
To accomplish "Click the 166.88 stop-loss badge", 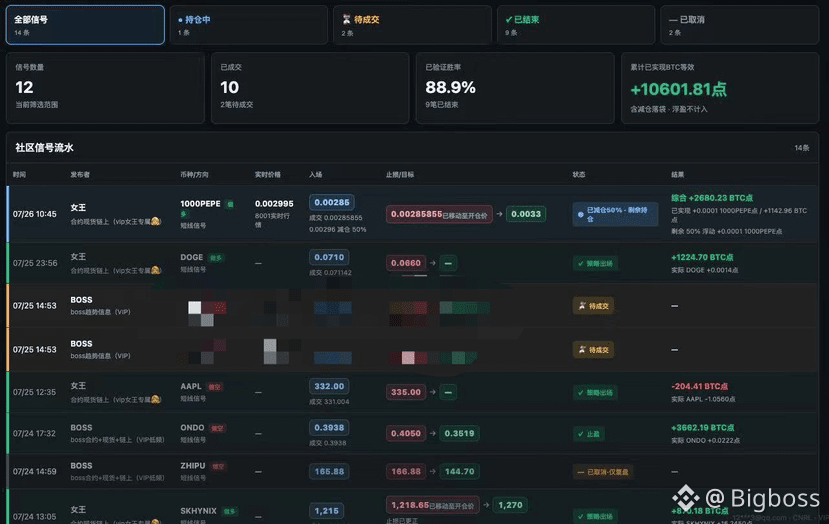I will coord(406,471).
